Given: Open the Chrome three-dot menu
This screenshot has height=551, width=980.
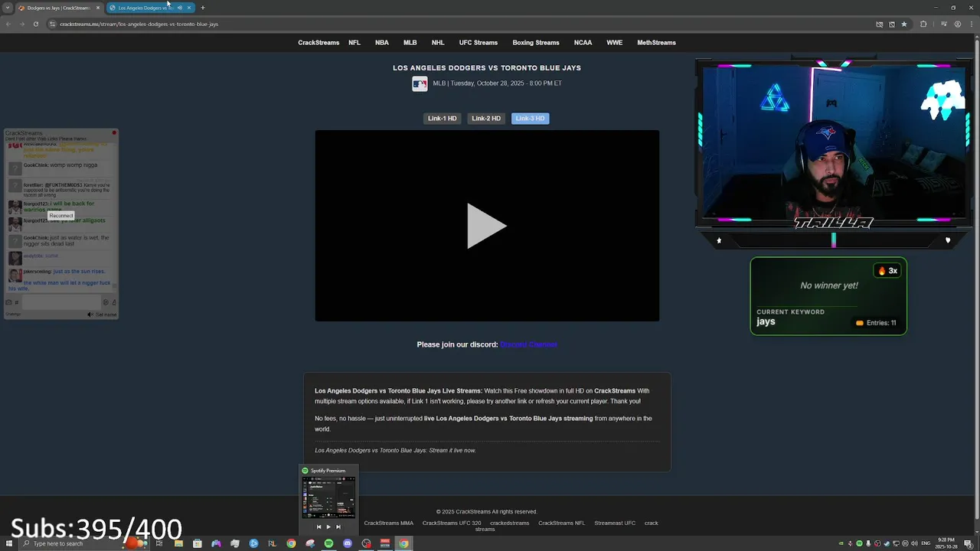Looking at the screenshot, I should pos(971,24).
